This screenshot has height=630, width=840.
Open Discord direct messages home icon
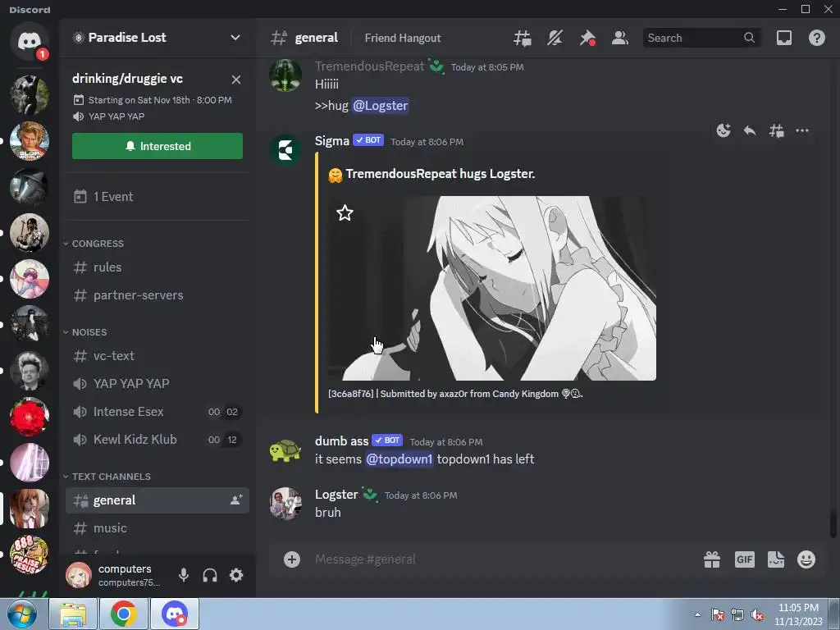point(30,41)
